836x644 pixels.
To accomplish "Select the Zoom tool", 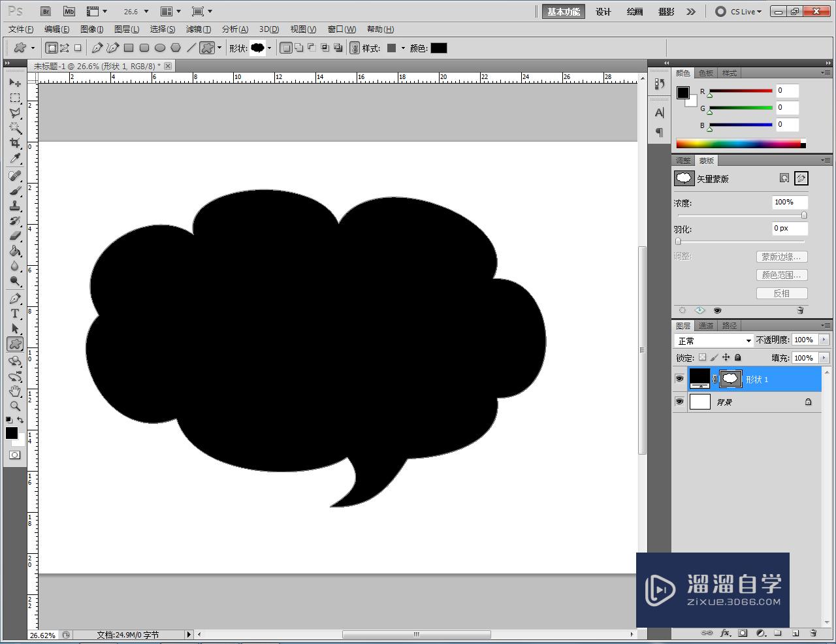I will click(15, 406).
